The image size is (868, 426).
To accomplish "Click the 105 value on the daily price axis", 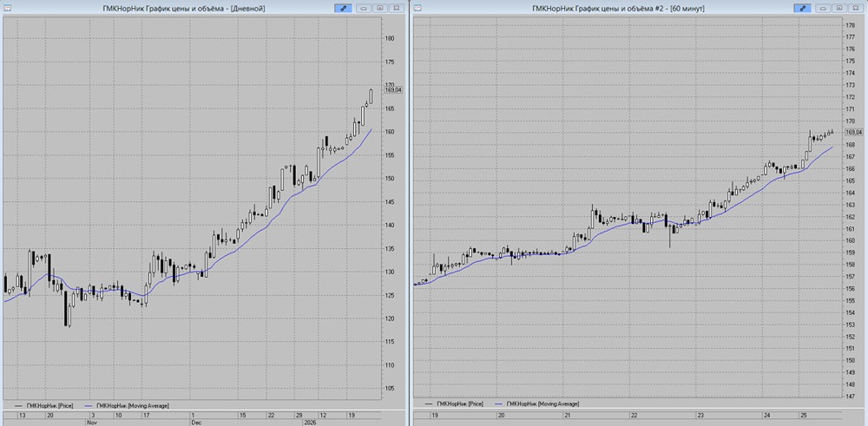I will (x=389, y=389).
